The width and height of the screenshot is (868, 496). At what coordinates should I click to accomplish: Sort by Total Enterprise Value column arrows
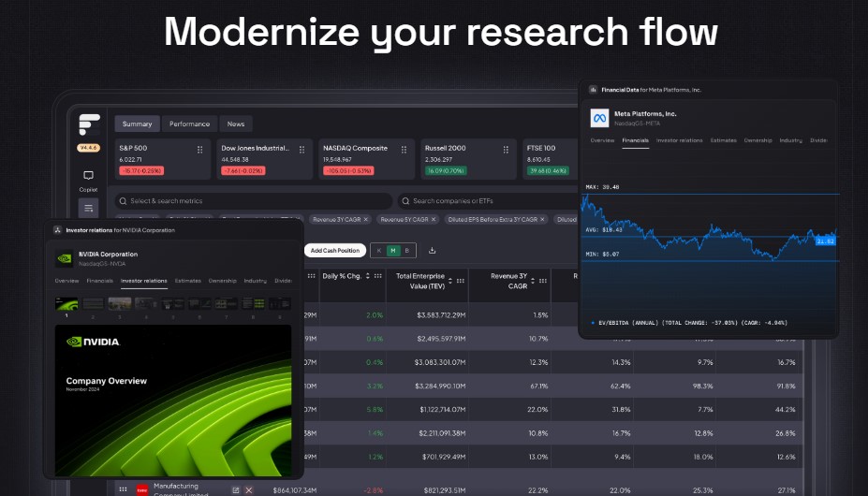[x=450, y=281]
